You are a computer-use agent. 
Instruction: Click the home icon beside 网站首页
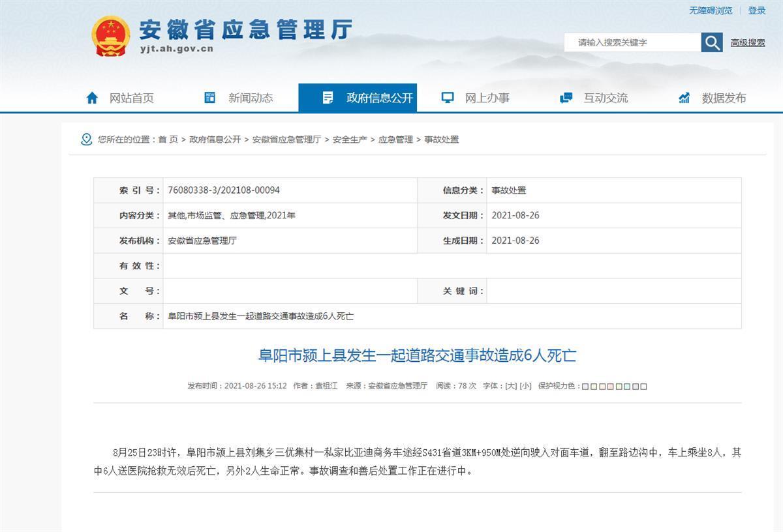pos(92,98)
